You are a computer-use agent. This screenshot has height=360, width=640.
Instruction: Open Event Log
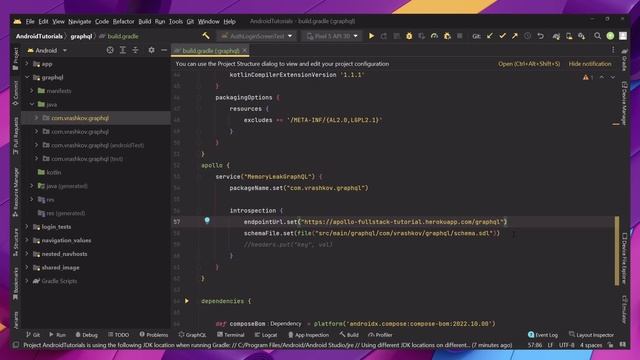[x=543, y=335]
